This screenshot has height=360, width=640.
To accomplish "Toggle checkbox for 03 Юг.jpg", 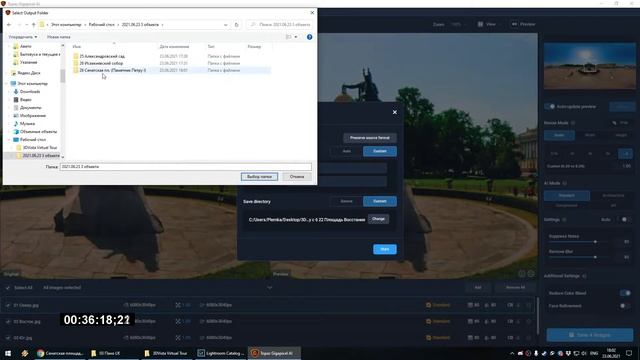I will coord(8,338).
